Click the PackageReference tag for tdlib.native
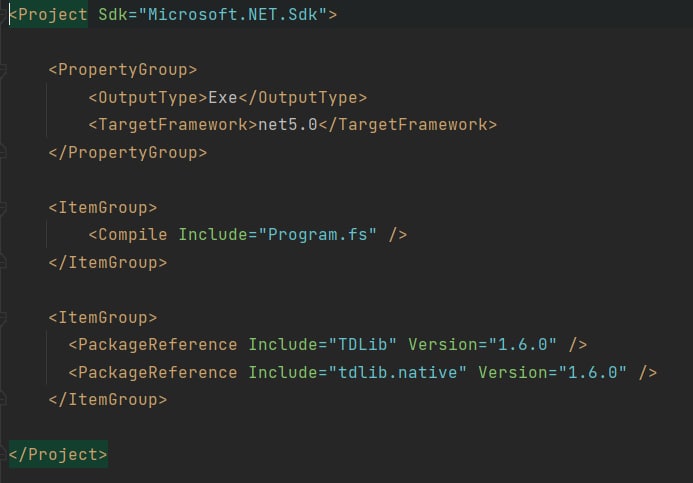 click(152, 373)
